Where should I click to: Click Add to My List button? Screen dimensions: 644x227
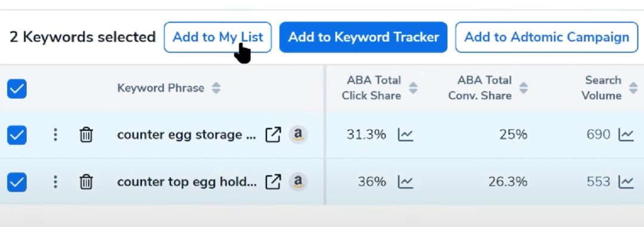point(218,38)
